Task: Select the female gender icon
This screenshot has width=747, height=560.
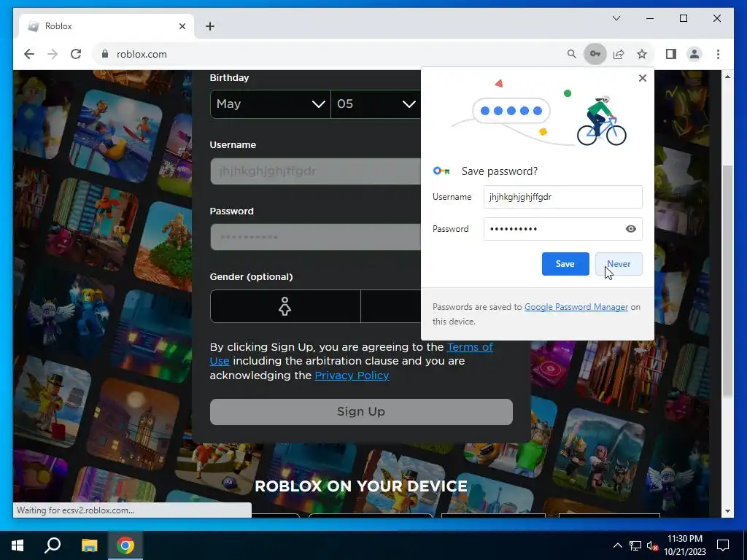Action: (285, 306)
